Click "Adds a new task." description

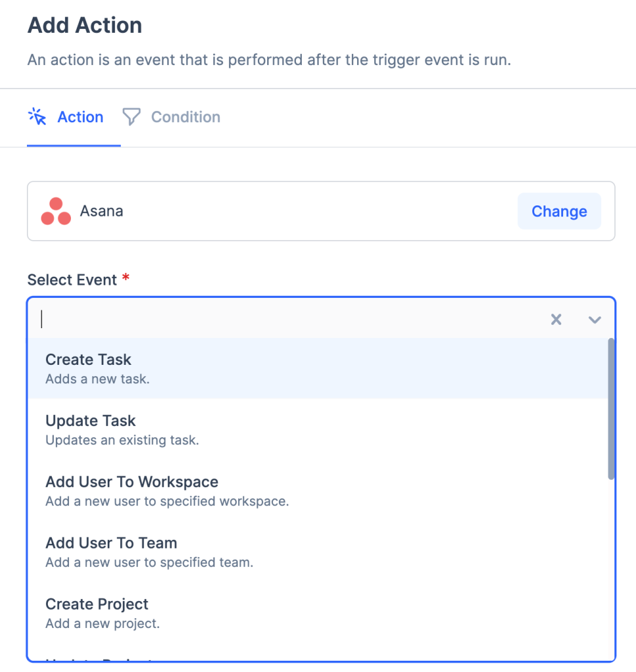97,379
